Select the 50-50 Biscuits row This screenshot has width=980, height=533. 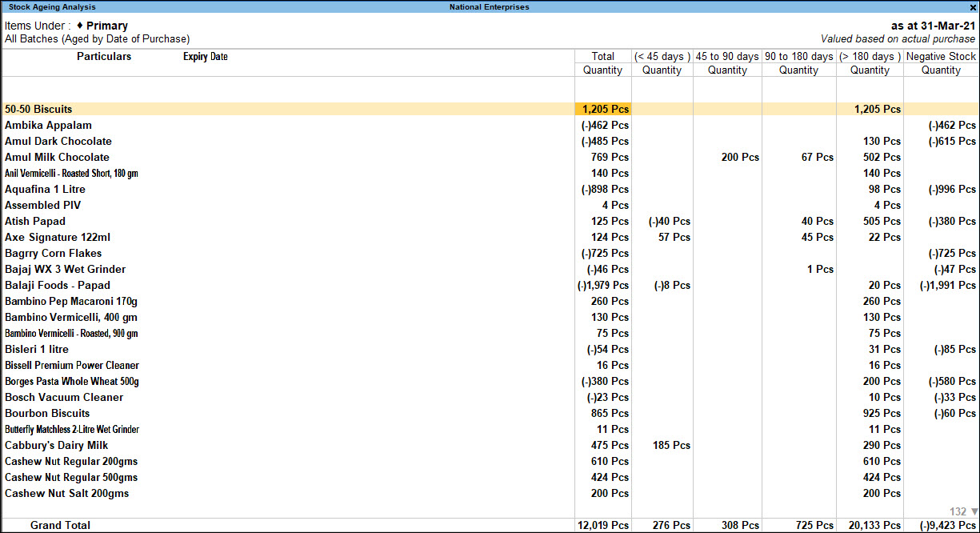click(x=38, y=109)
